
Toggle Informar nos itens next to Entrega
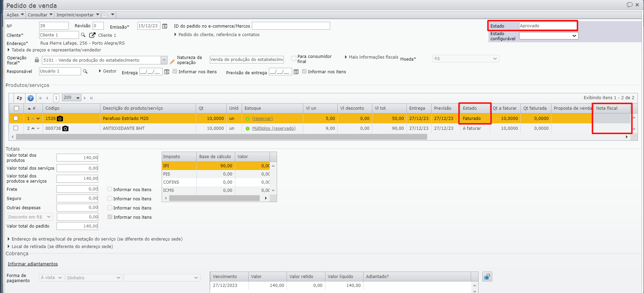[175, 72]
